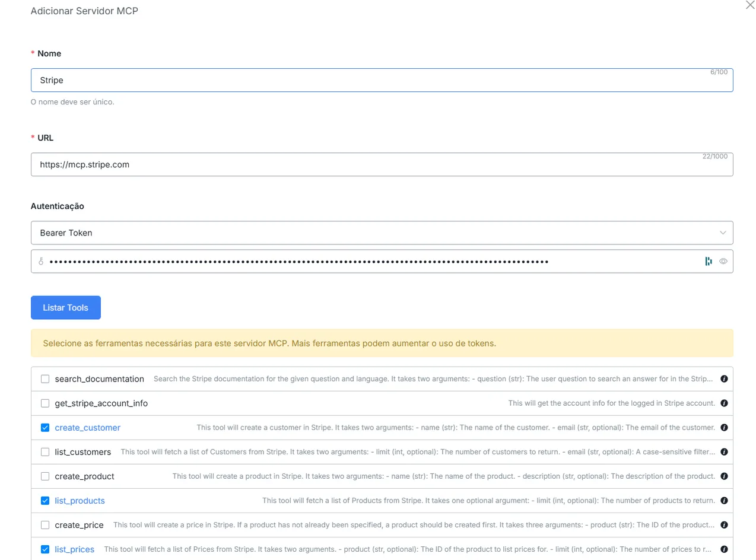The image size is (756, 560).
Task: Click the info icon for list_customers
Action: (x=724, y=452)
